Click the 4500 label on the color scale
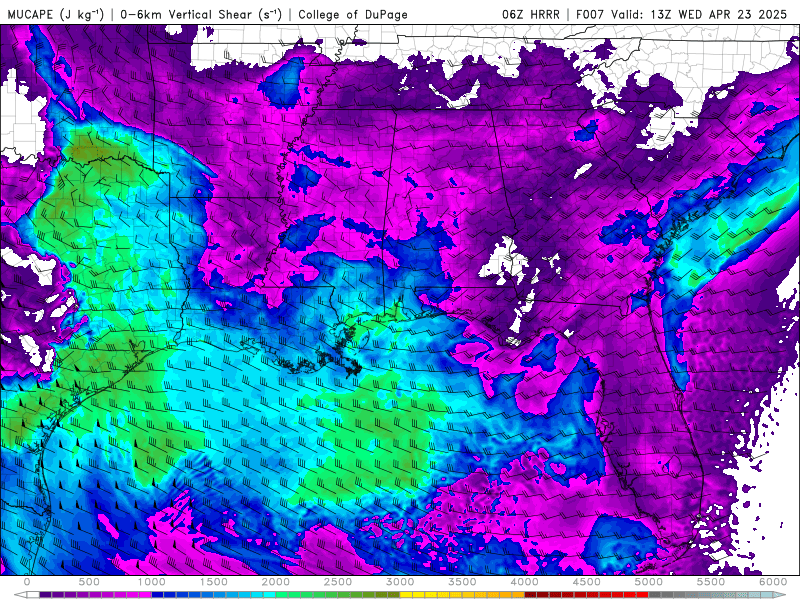 point(587,582)
